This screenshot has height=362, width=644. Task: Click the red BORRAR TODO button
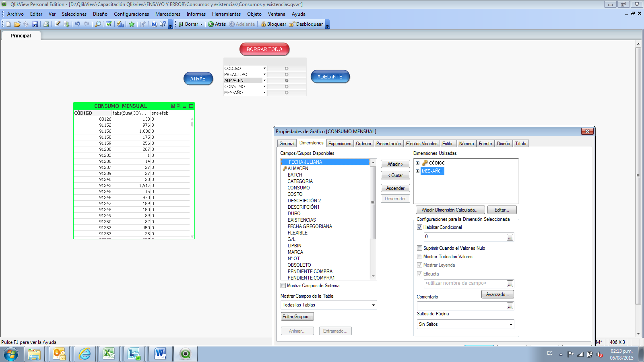click(x=264, y=49)
